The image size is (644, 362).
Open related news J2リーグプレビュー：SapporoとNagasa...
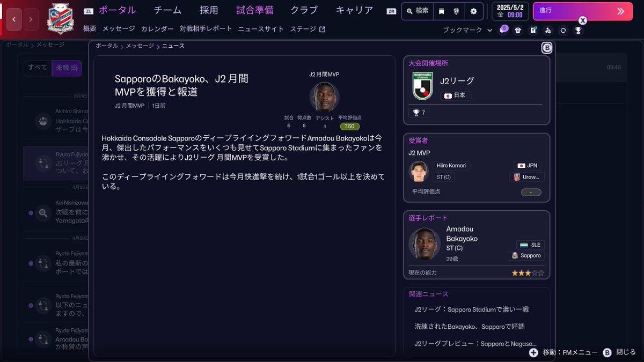(x=475, y=344)
